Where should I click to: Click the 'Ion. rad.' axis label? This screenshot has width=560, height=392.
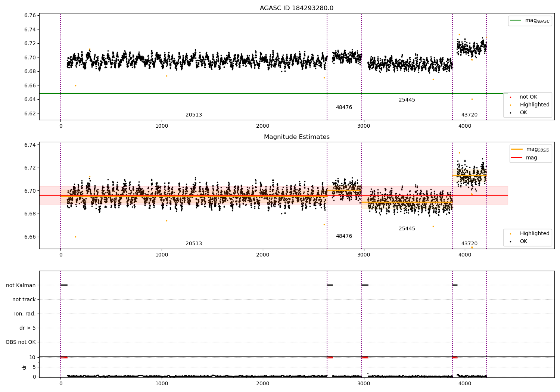click(25, 314)
